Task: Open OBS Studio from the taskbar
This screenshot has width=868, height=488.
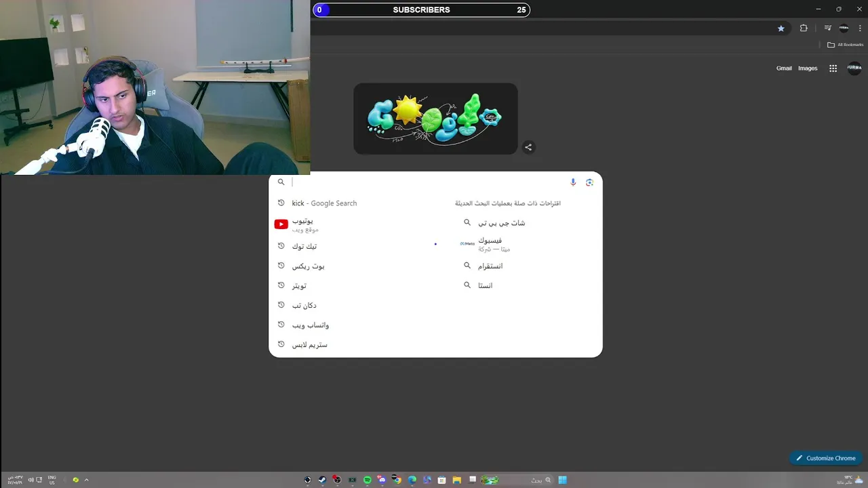Action: (337, 480)
